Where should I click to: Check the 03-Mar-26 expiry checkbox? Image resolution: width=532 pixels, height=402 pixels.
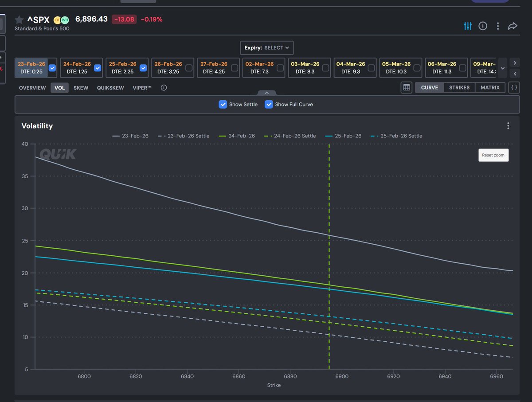click(x=326, y=68)
